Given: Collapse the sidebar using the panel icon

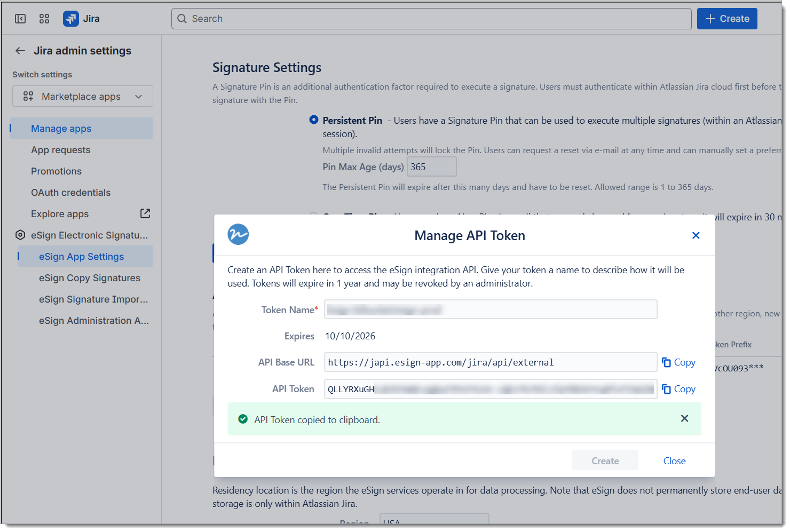Looking at the screenshot, I should point(20,19).
